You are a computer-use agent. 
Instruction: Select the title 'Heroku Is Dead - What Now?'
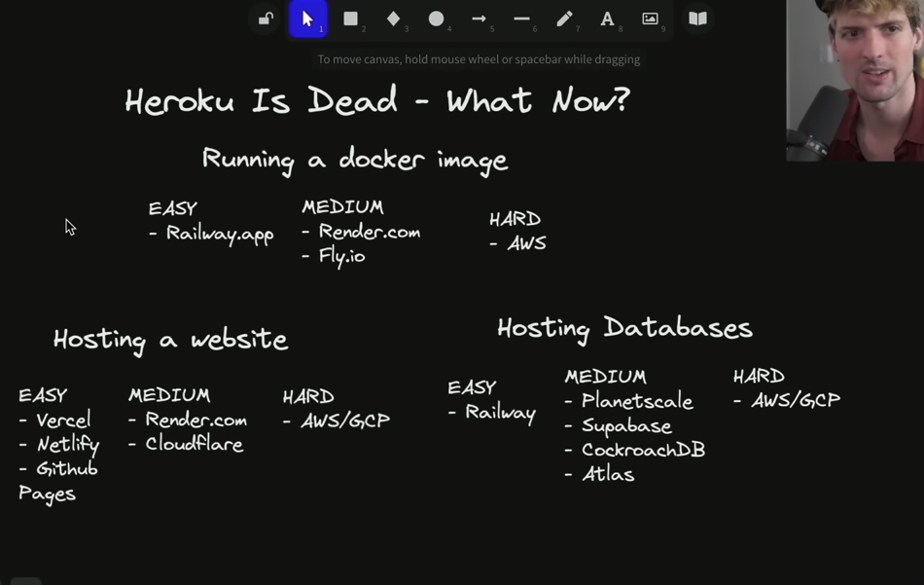377,101
